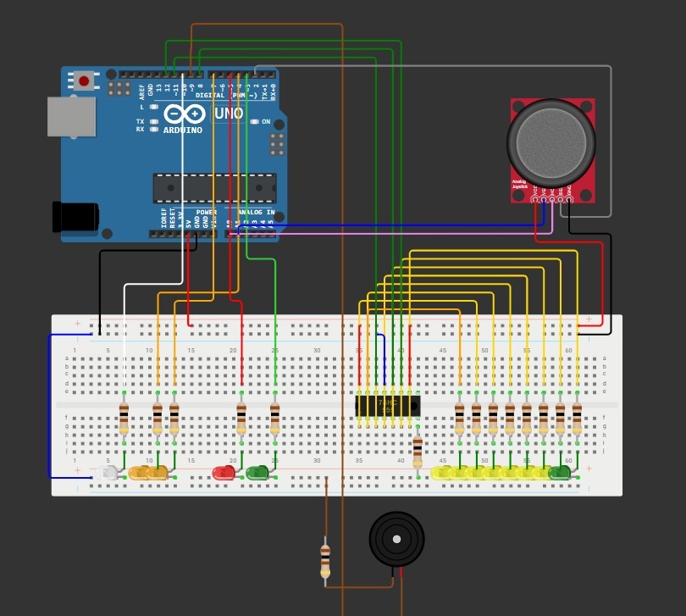Viewport: 686px width, 616px height.
Task: Select the single red LED
Action: pyautogui.click(x=224, y=473)
